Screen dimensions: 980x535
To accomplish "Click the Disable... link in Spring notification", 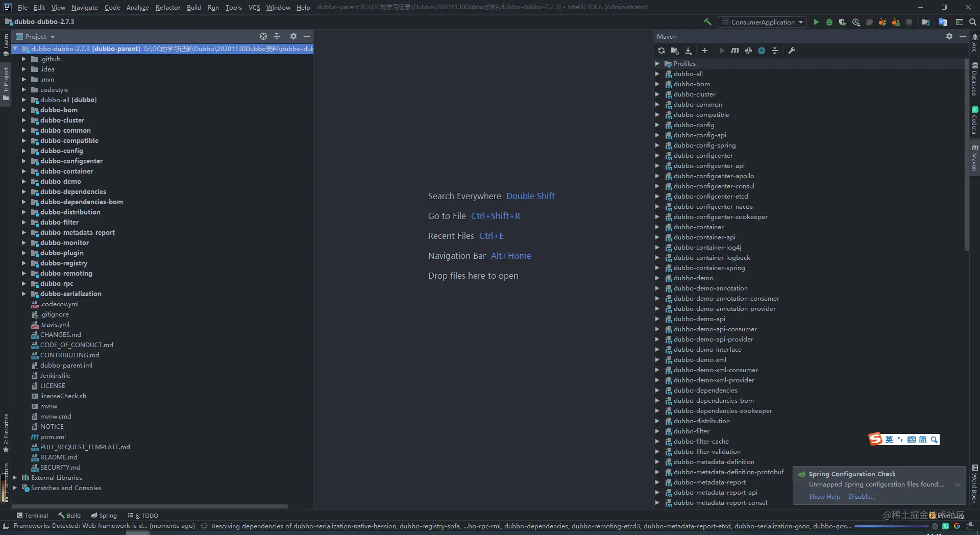I will 862,497.
